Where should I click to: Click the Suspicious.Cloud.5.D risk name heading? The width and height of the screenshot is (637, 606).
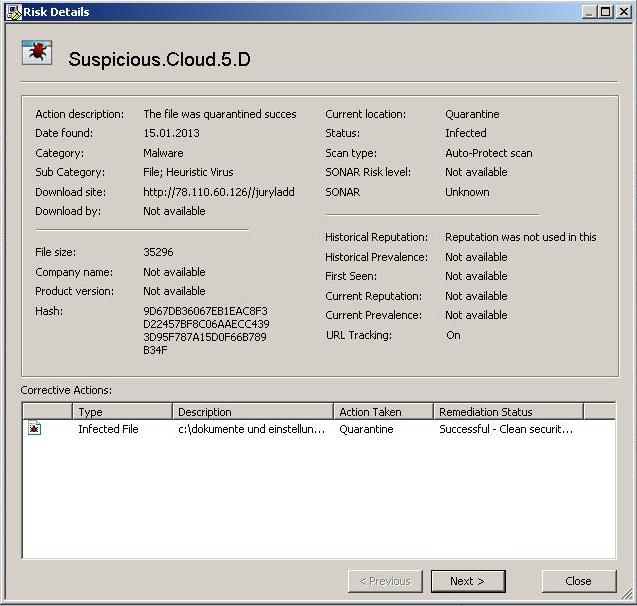[159, 59]
